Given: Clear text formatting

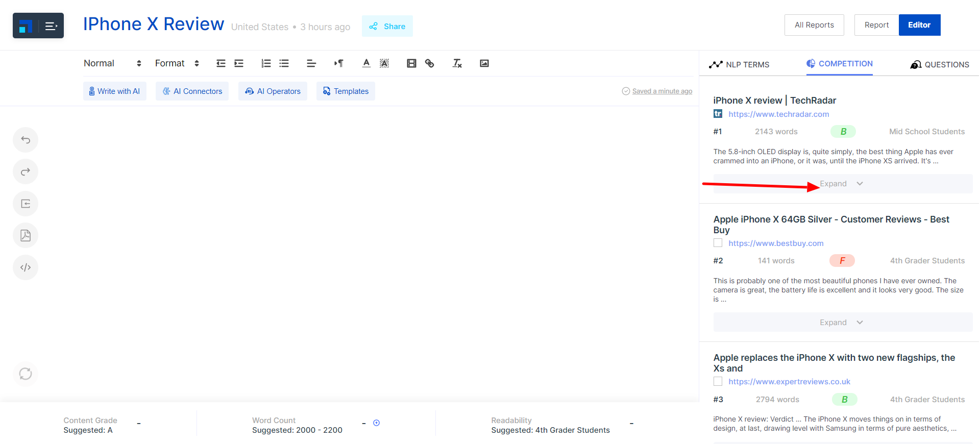Looking at the screenshot, I should coord(457,63).
